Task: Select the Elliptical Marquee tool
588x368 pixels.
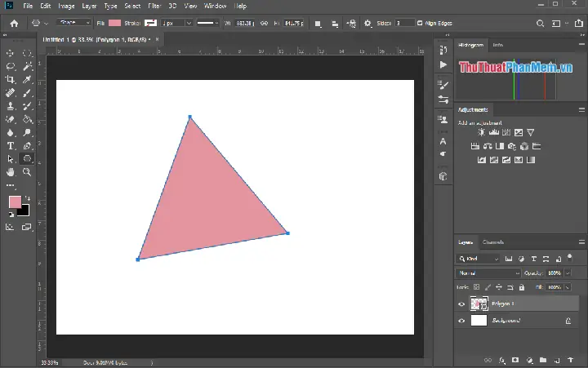Action: click(x=27, y=53)
